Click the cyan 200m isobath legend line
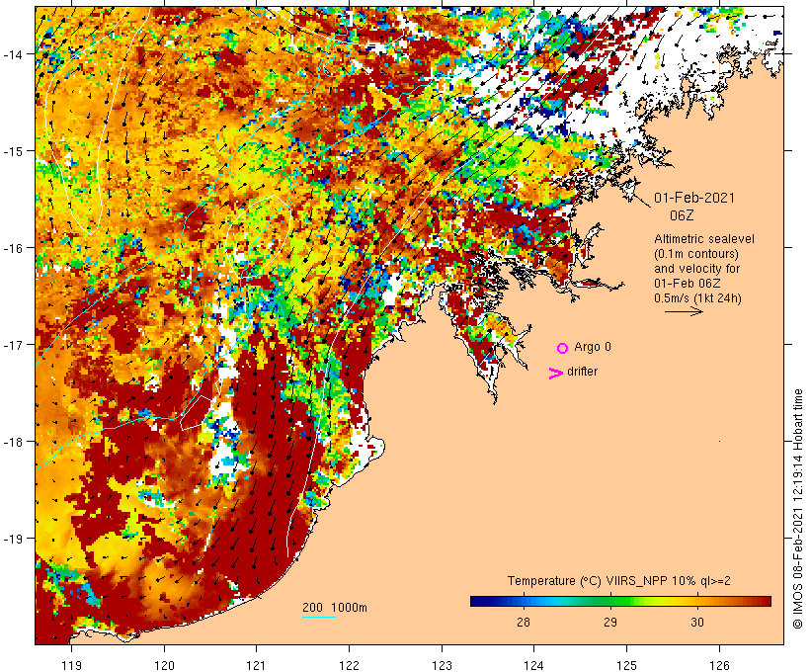Viewport: 810px width, 672px height. coord(319,617)
